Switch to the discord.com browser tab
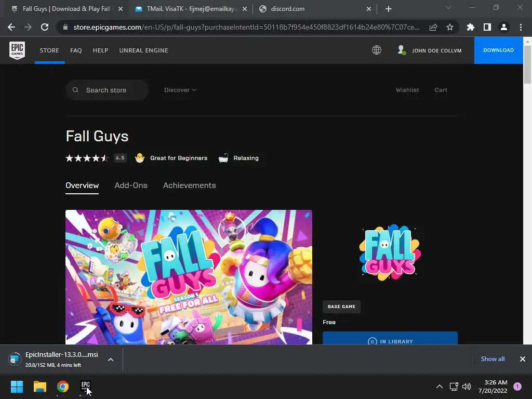 [314, 9]
